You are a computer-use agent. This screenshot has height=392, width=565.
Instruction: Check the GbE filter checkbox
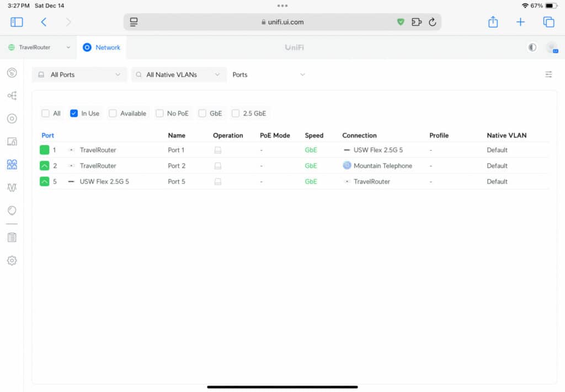tap(202, 114)
